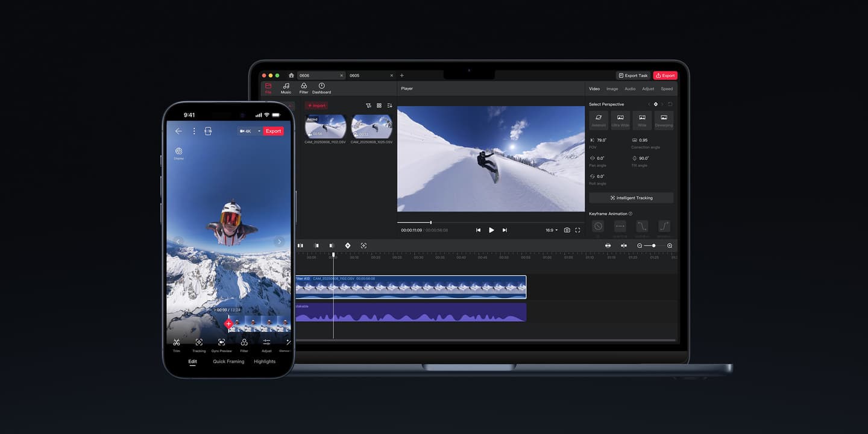Open the media sort order menu
The height and width of the screenshot is (434, 868).
(x=390, y=105)
